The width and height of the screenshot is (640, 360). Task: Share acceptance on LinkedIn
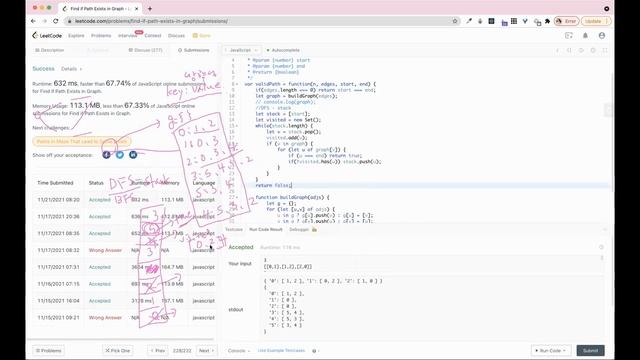coord(133,155)
